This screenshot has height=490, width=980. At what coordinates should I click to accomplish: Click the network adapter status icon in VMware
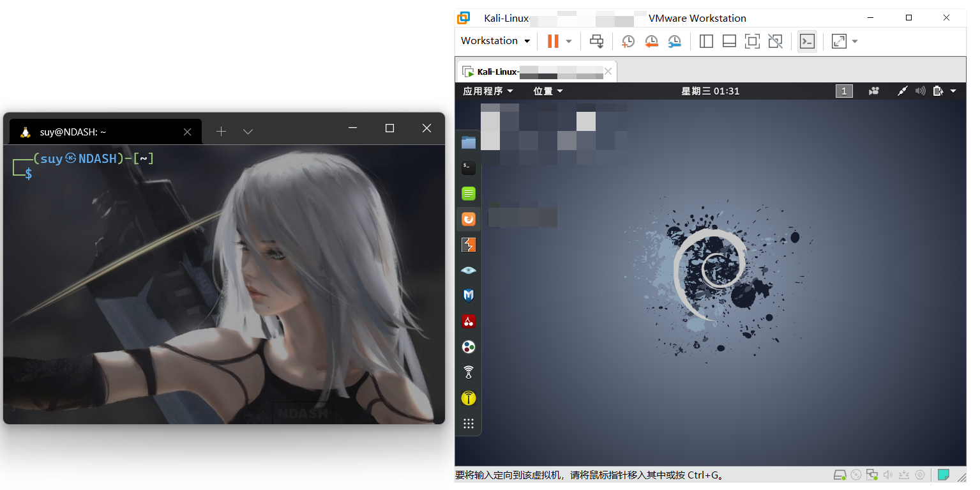tap(872, 475)
